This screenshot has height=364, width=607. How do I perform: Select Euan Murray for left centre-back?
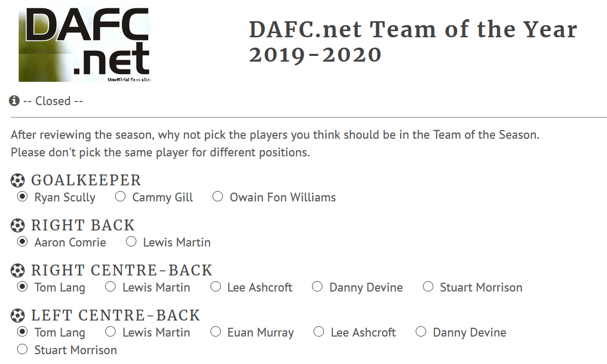tap(216, 331)
